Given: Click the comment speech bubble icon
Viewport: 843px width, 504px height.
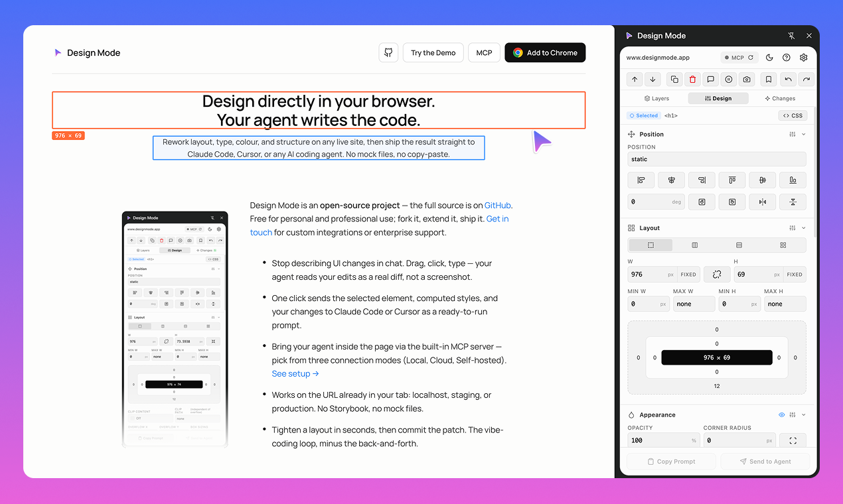Looking at the screenshot, I should (x=710, y=79).
